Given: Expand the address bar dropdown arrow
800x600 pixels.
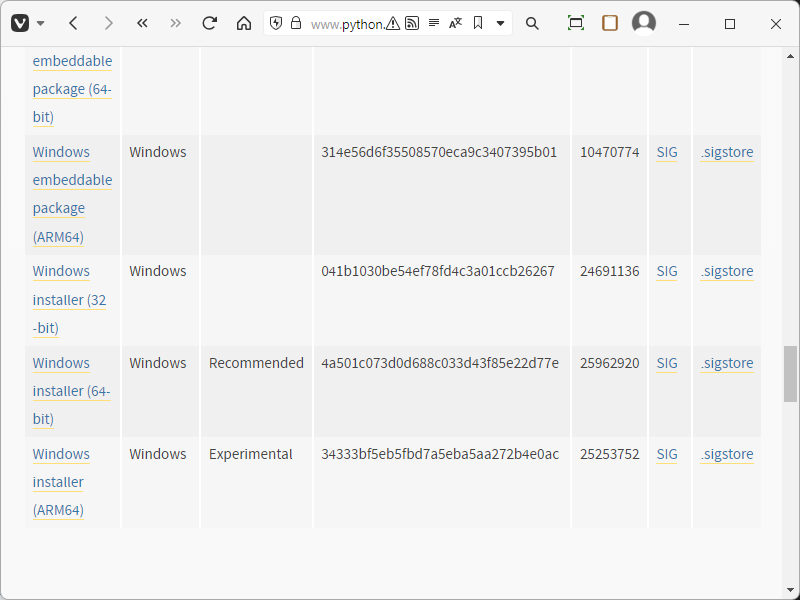Looking at the screenshot, I should click(x=501, y=23).
